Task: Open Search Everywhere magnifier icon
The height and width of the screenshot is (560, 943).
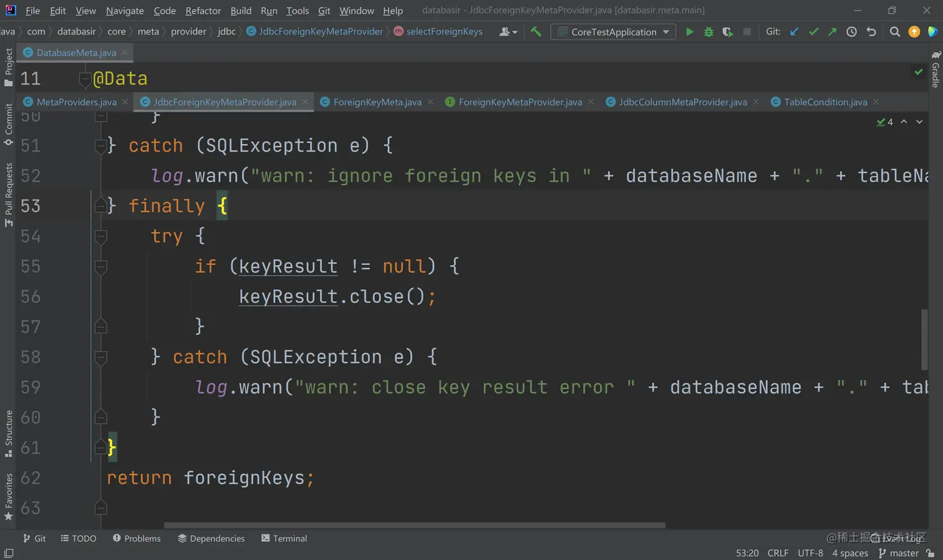Action: coord(894,32)
